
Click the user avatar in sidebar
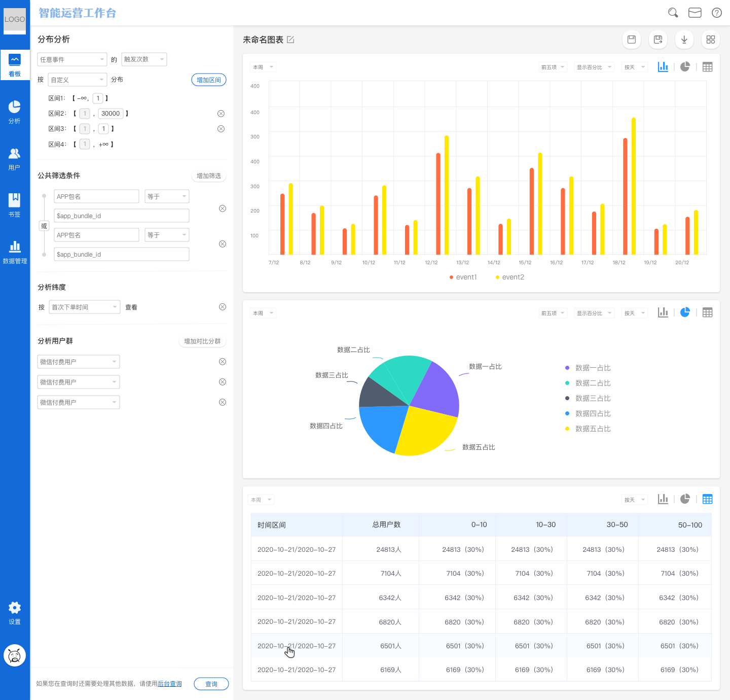[15, 655]
